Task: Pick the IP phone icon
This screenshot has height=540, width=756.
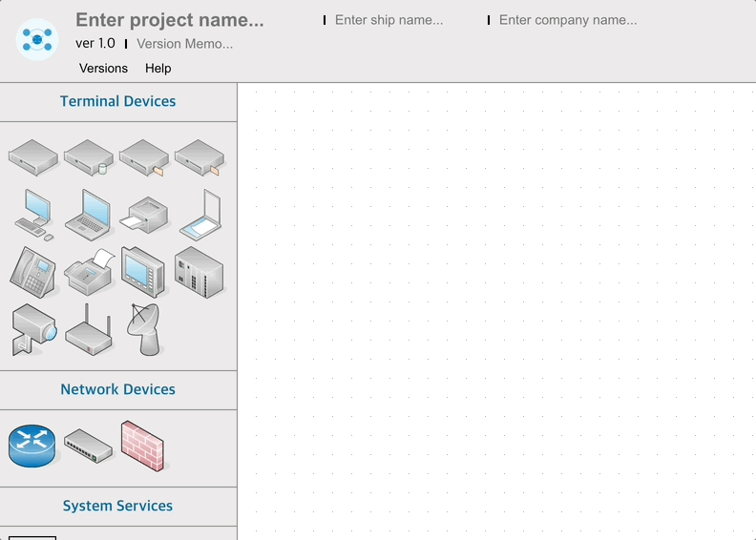Action: [32, 272]
